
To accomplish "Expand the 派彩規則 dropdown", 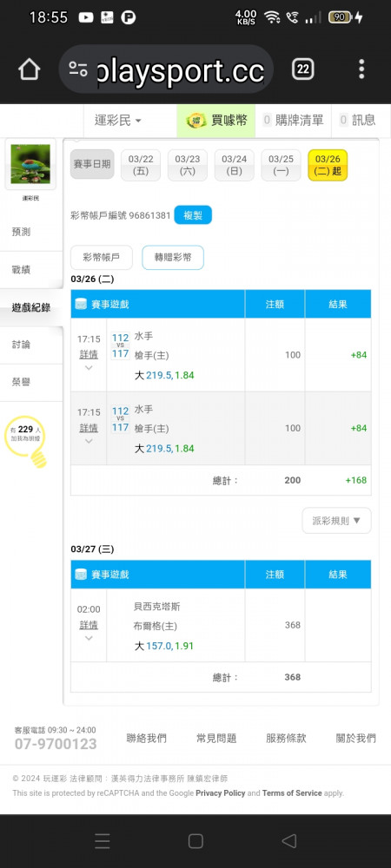I will click(337, 521).
